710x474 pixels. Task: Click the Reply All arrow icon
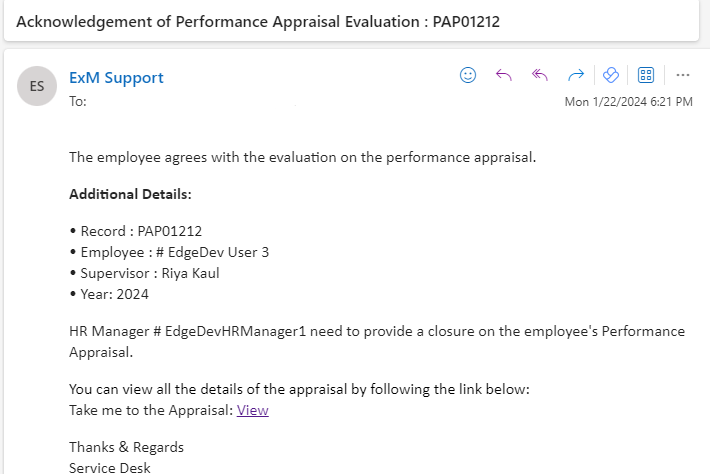click(x=540, y=75)
